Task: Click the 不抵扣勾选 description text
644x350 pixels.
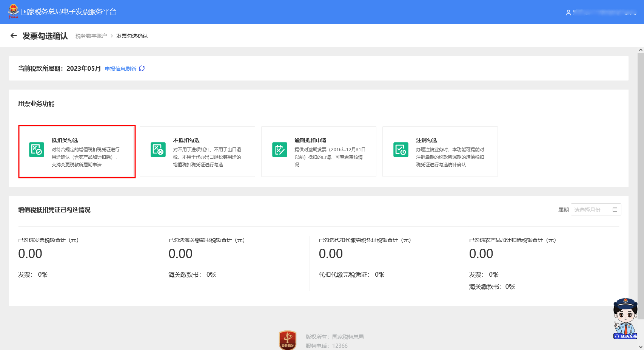Action: coord(207,157)
